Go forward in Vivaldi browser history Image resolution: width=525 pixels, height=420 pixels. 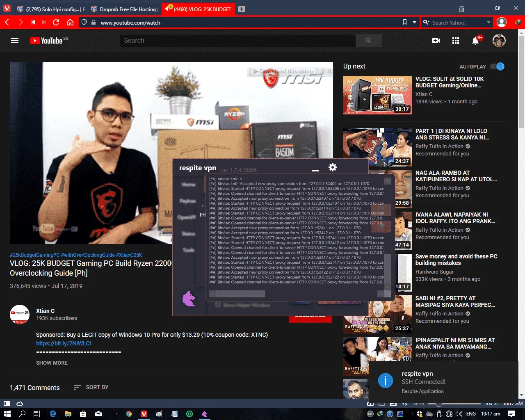[21, 23]
